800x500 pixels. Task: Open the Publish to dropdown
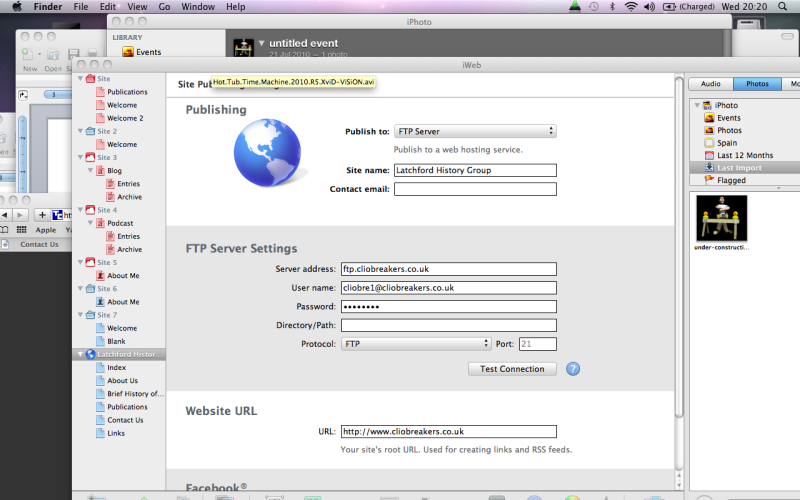(475, 131)
